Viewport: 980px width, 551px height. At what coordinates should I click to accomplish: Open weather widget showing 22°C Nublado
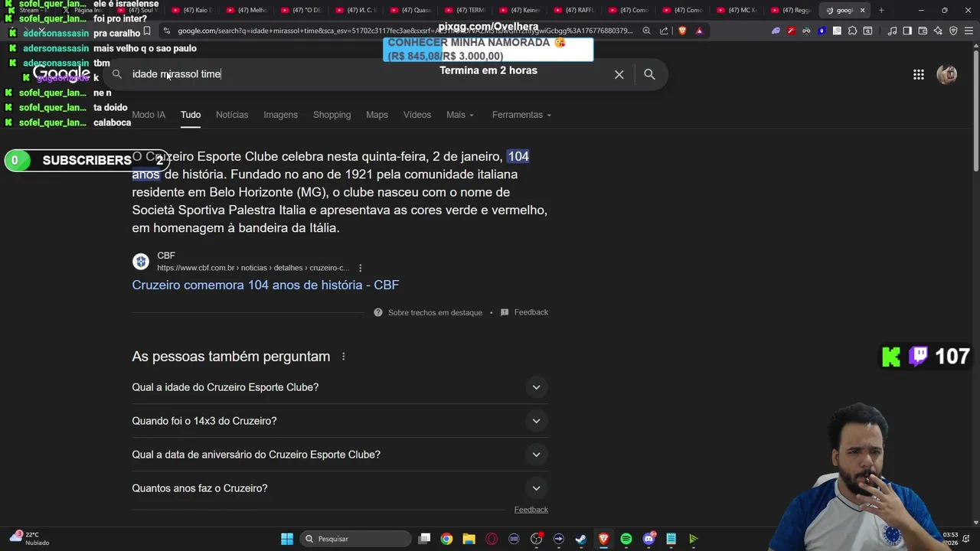point(29,539)
